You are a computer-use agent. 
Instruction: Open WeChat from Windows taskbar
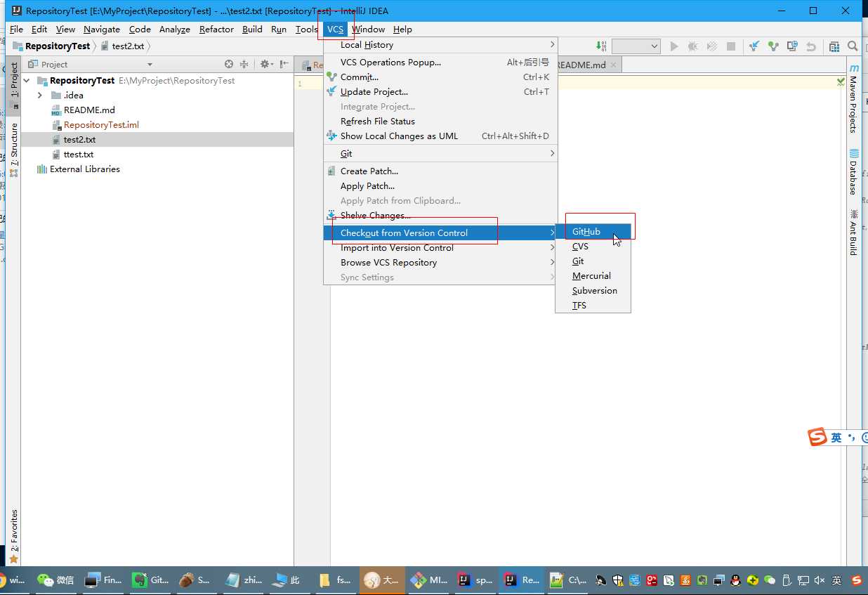point(56,580)
